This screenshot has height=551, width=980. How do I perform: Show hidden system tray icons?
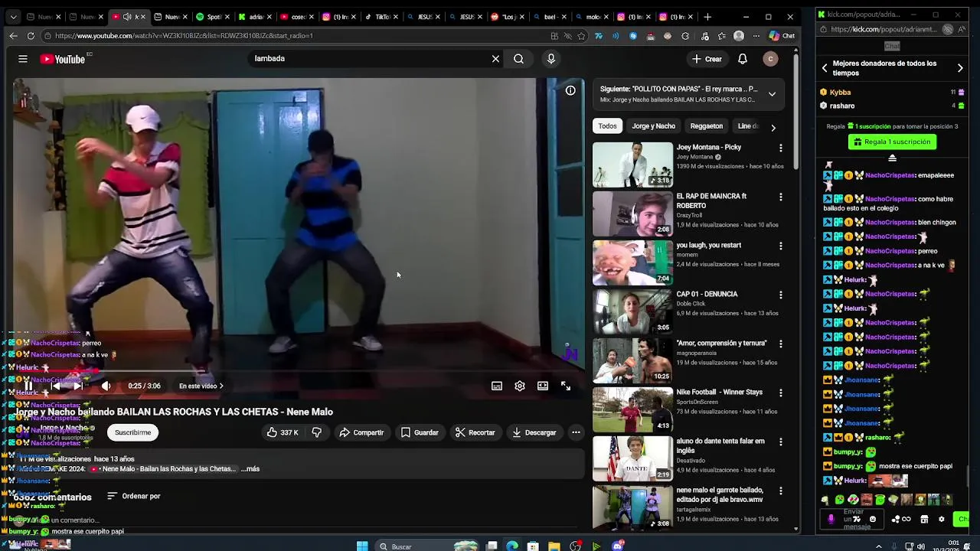pos(878,546)
